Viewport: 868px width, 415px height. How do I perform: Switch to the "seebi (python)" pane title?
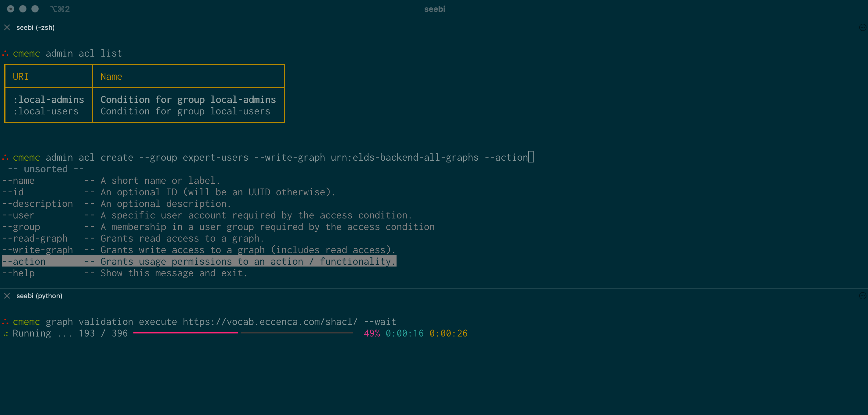[39, 296]
